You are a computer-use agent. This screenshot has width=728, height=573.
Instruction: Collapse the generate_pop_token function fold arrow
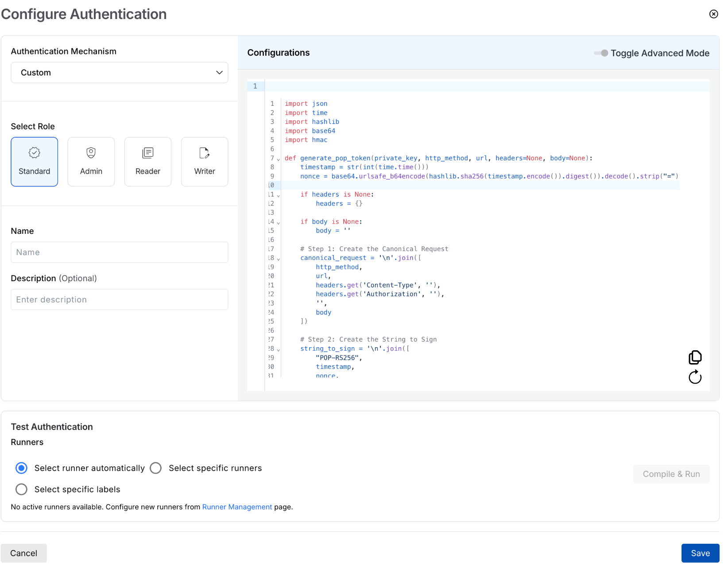tap(279, 159)
